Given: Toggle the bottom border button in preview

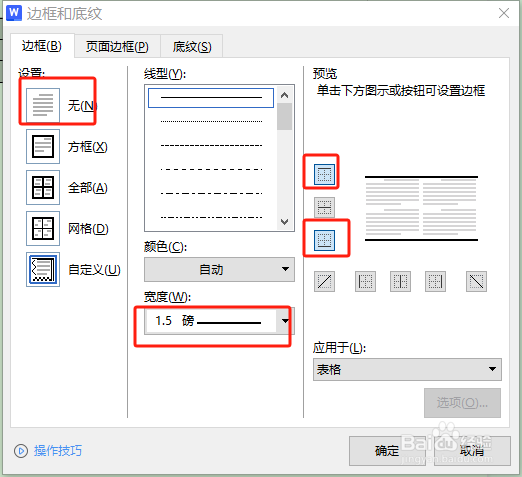Looking at the screenshot, I should [324, 240].
